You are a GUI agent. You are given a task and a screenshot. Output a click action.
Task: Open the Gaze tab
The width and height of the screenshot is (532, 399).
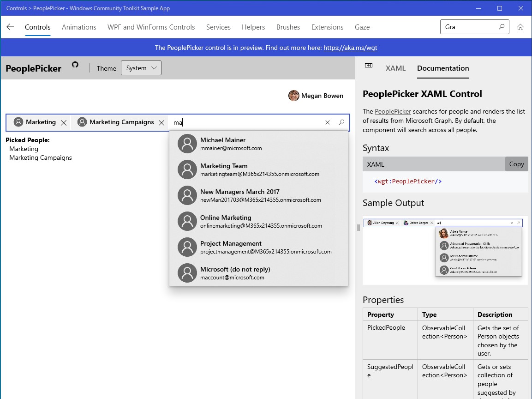click(362, 27)
